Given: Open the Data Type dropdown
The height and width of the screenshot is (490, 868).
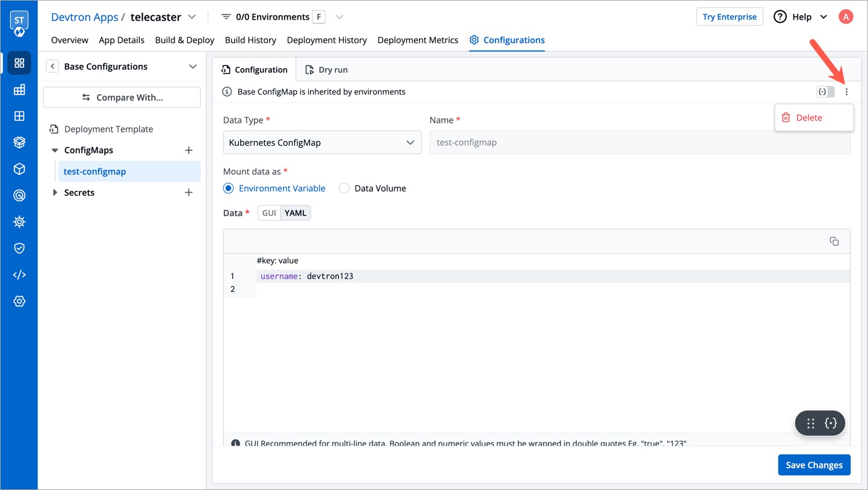Looking at the screenshot, I should point(322,143).
